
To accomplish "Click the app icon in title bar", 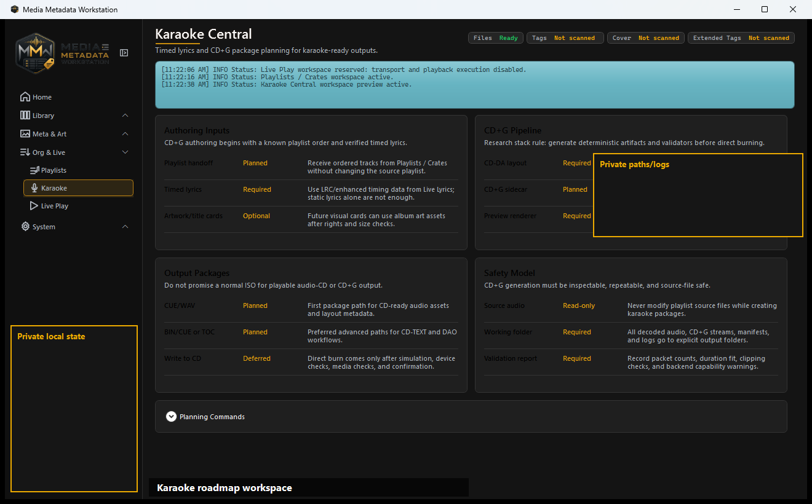I will (x=15, y=9).
